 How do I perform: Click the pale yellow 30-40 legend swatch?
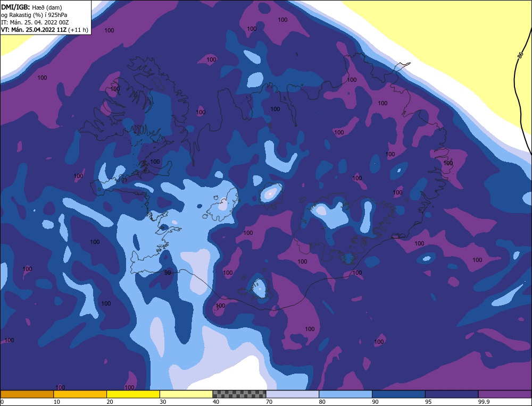tap(186, 394)
